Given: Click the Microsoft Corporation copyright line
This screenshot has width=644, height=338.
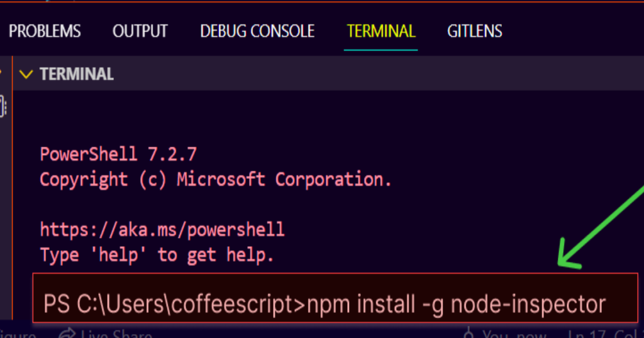Looking at the screenshot, I should click(216, 179).
